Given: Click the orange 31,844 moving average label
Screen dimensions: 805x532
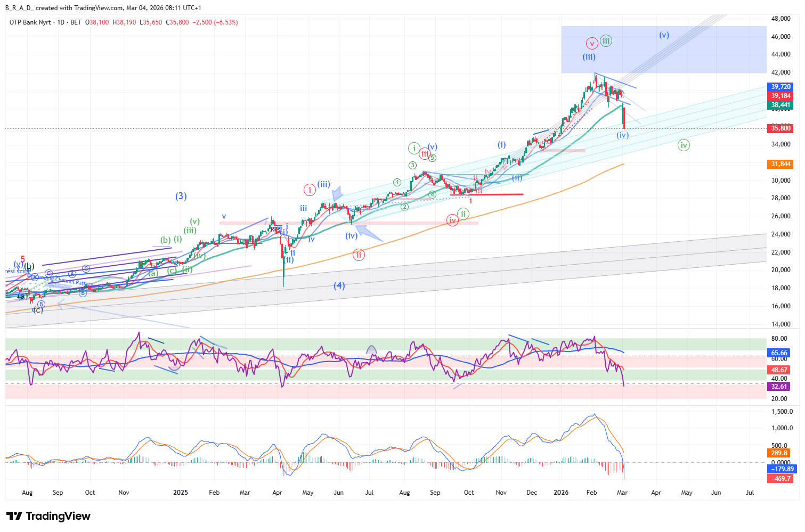Looking at the screenshot, I should pos(780,164).
